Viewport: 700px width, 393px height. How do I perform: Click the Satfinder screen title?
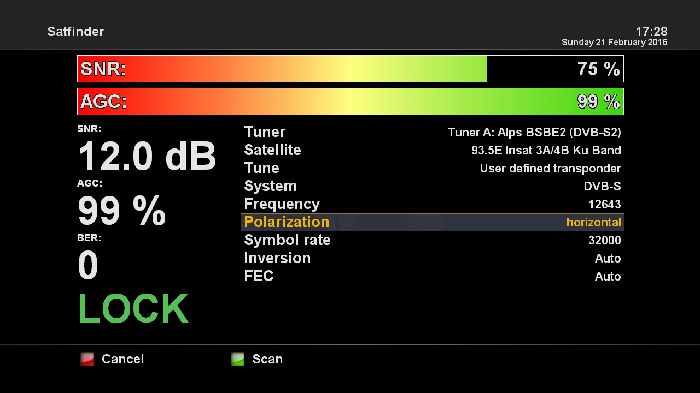tap(75, 32)
